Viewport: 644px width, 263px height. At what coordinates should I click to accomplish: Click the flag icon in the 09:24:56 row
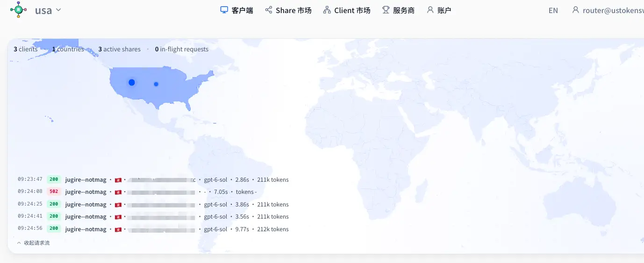(x=118, y=229)
